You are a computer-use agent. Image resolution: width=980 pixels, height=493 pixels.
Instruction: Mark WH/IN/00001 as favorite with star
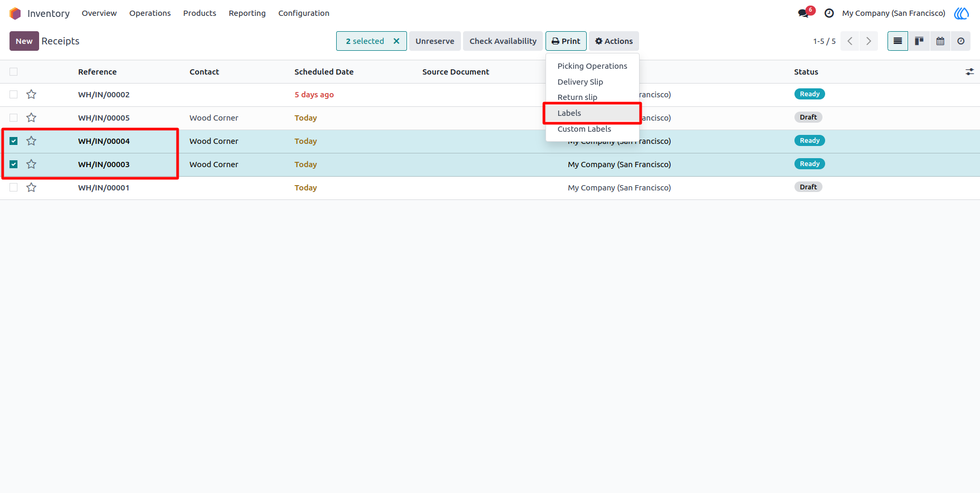pos(32,187)
